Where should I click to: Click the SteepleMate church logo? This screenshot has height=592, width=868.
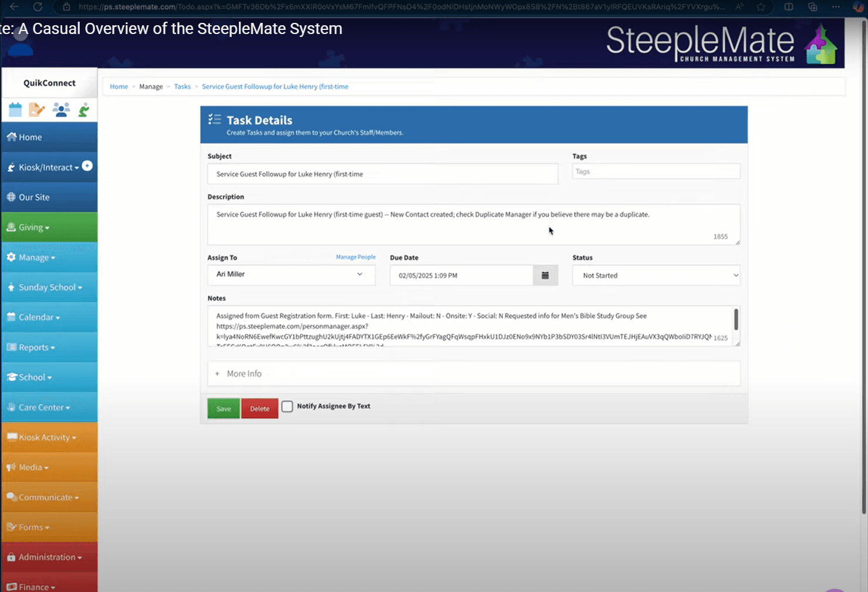click(x=820, y=44)
